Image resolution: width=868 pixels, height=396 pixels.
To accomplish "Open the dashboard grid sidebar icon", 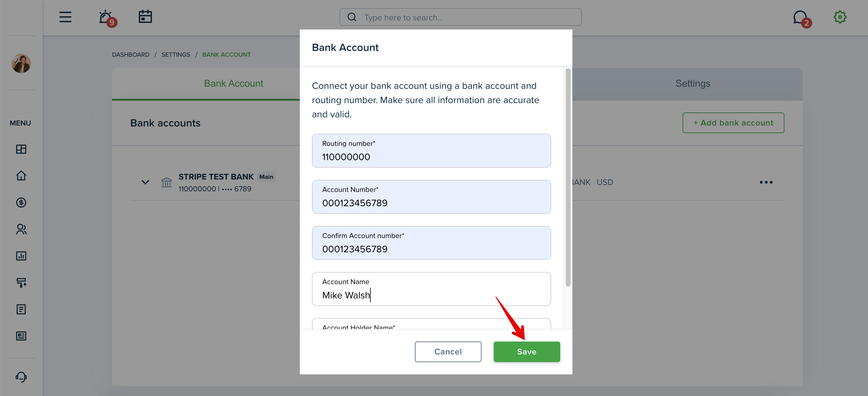I will (21, 149).
